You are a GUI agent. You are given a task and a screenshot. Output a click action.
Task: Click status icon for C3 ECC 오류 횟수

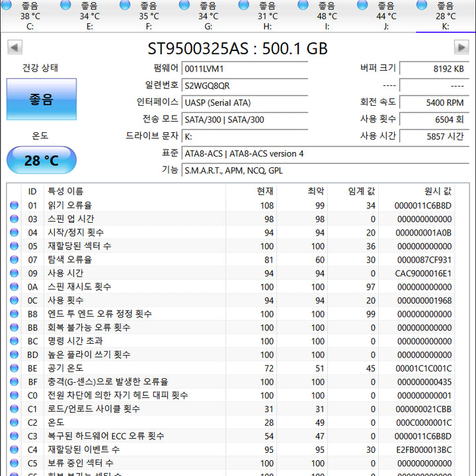click(15, 436)
